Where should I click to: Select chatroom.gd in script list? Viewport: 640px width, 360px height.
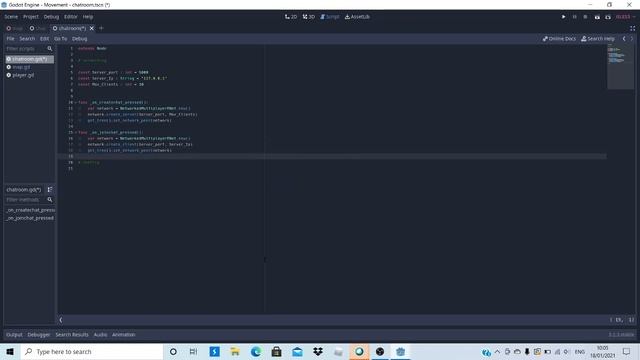[x=29, y=59]
